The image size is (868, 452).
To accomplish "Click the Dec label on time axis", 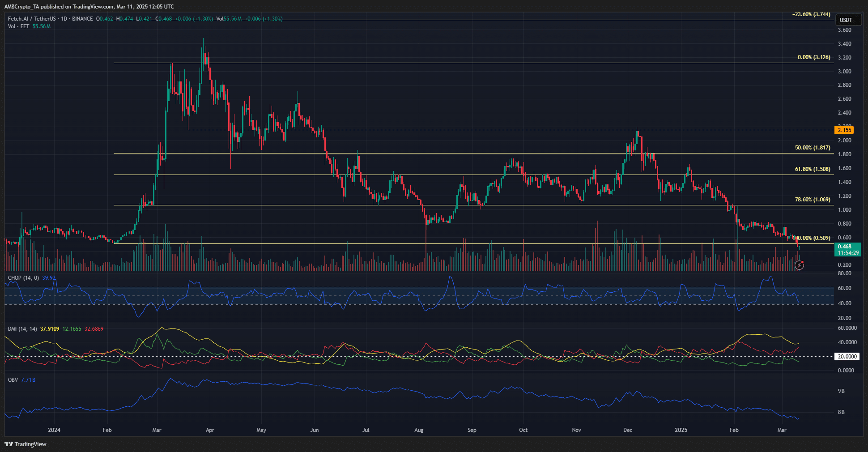I will click(x=628, y=430).
